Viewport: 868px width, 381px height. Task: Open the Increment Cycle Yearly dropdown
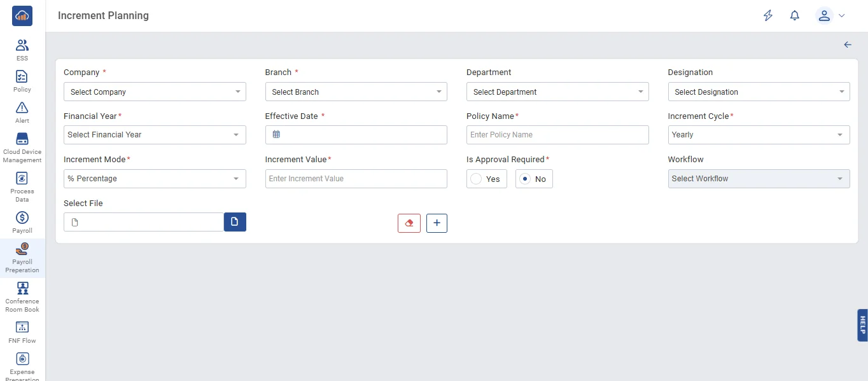759,135
